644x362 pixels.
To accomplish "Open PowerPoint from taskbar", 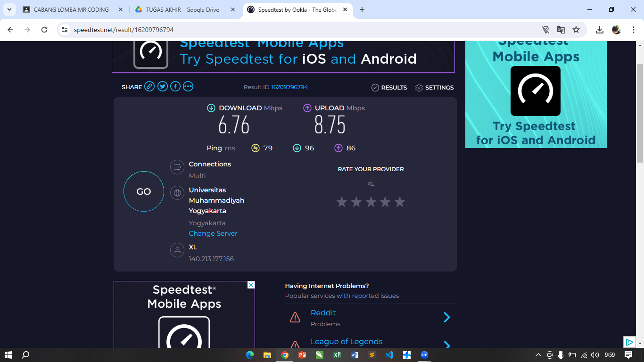I will [302, 355].
